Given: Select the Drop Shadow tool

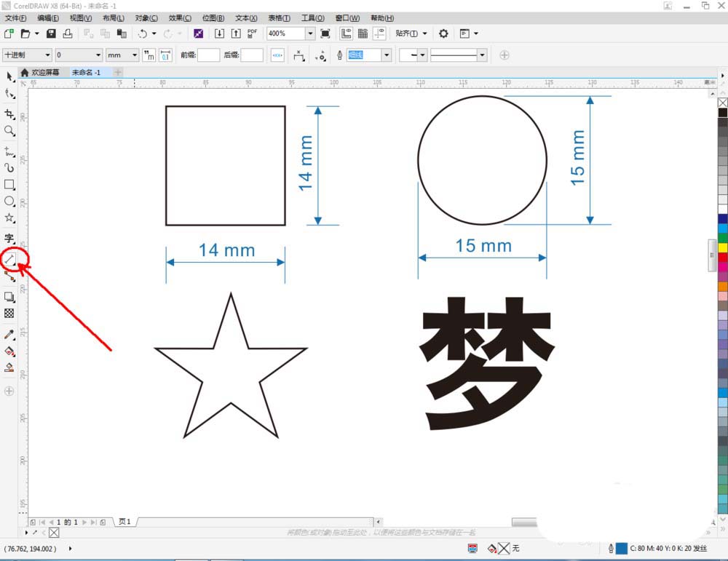Looking at the screenshot, I should pyautogui.click(x=9, y=297).
